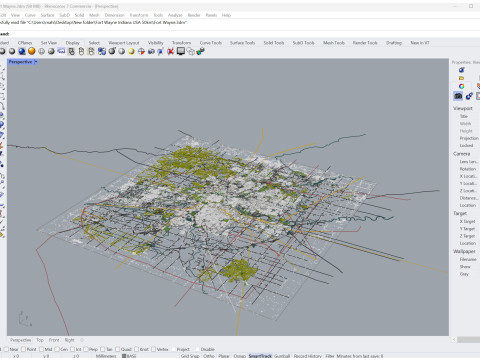Open the Layers folder icon in right panel
Screen dimensions: 480x360
pyautogui.click(x=461, y=78)
